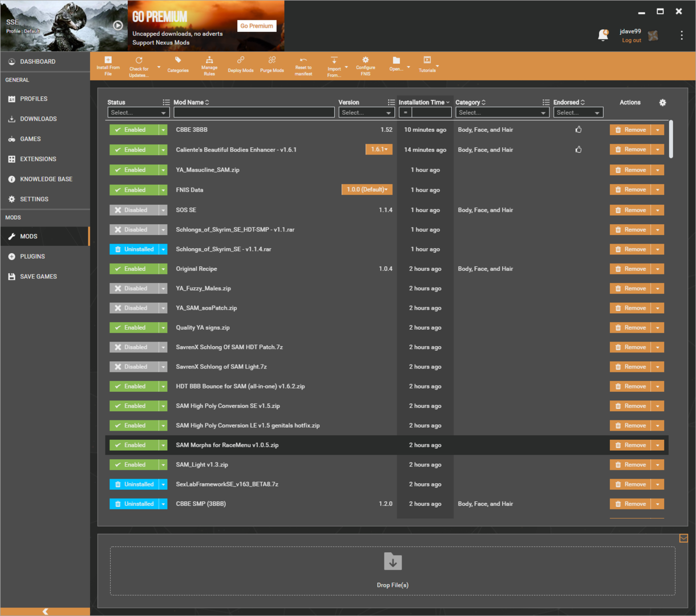Screen dimensions: 696x616
Task: Click Install From File toolbar icon
Action: (x=108, y=60)
